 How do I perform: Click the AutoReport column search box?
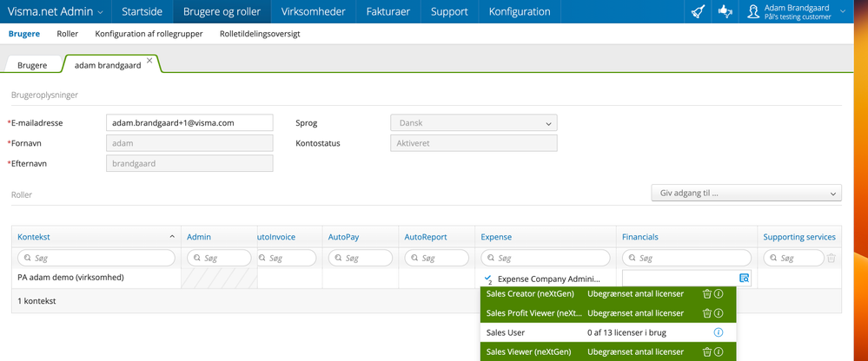pos(437,258)
